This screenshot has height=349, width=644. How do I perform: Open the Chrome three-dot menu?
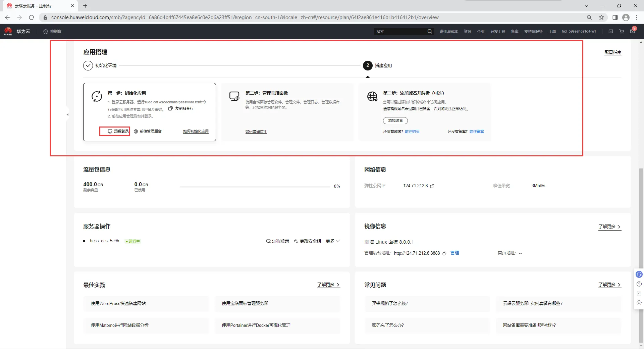[637, 17]
